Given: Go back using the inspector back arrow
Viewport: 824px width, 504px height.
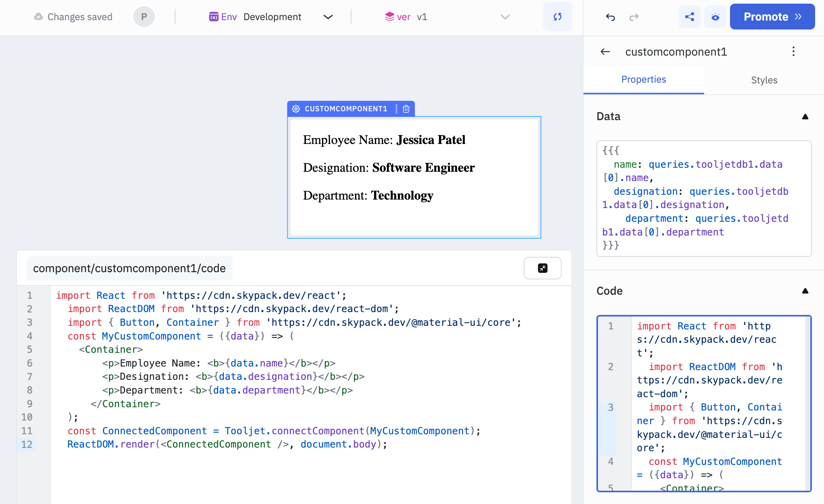Looking at the screenshot, I should point(604,52).
